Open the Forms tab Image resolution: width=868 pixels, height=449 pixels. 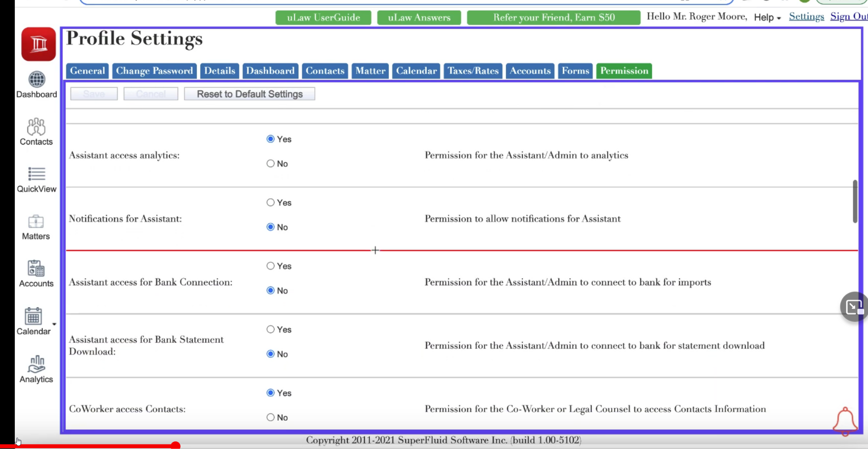(x=575, y=71)
